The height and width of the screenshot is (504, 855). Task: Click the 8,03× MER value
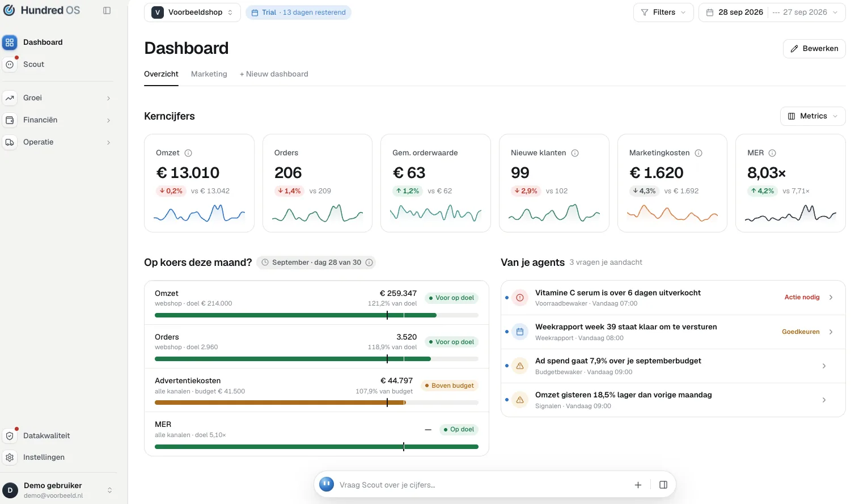click(767, 173)
